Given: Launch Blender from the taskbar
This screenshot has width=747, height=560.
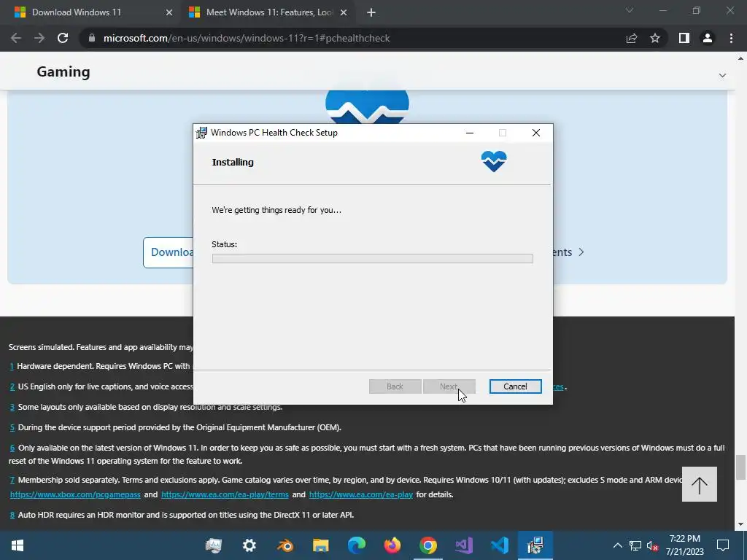Looking at the screenshot, I should pyautogui.click(x=285, y=545).
